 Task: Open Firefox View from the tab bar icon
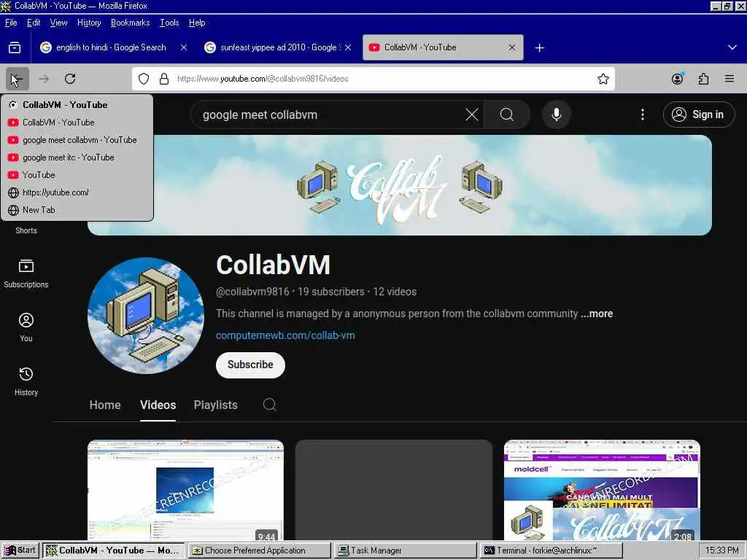(15, 47)
